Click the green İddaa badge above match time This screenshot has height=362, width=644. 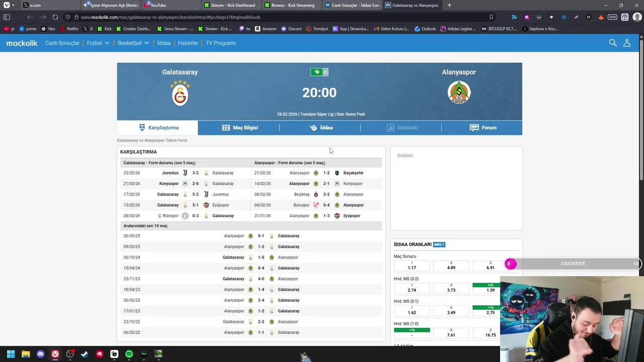[x=316, y=72]
